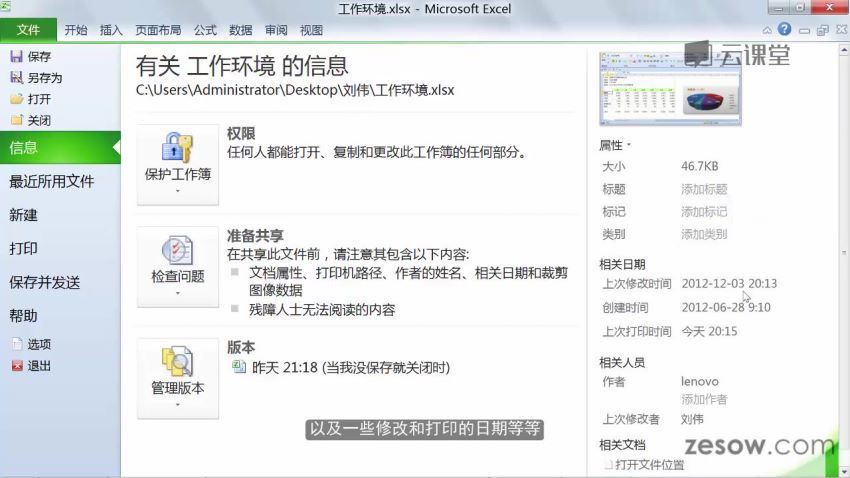Select the Info (信息) menu entry
Image resolution: width=850 pixels, height=478 pixels.
pos(60,147)
